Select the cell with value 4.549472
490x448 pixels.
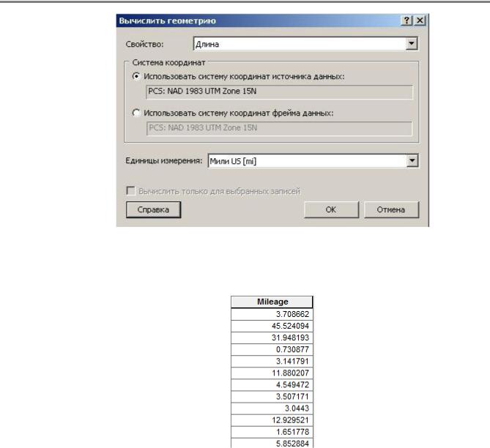(x=272, y=384)
